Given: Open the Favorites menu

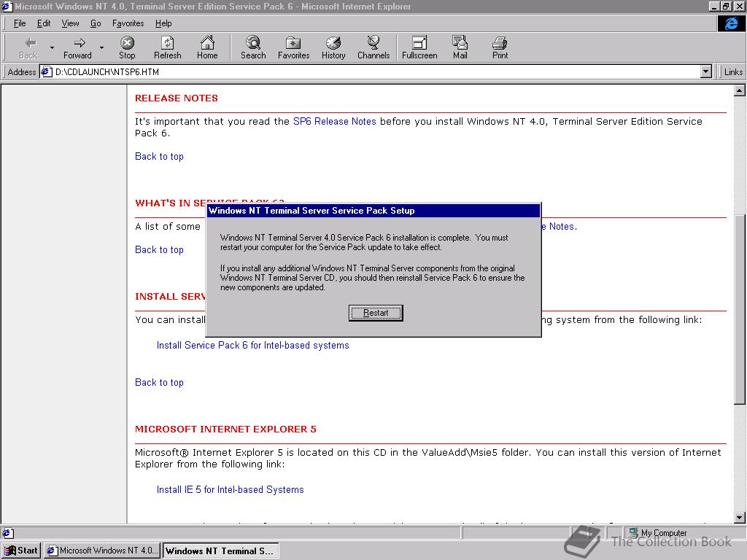Looking at the screenshot, I should [128, 23].
